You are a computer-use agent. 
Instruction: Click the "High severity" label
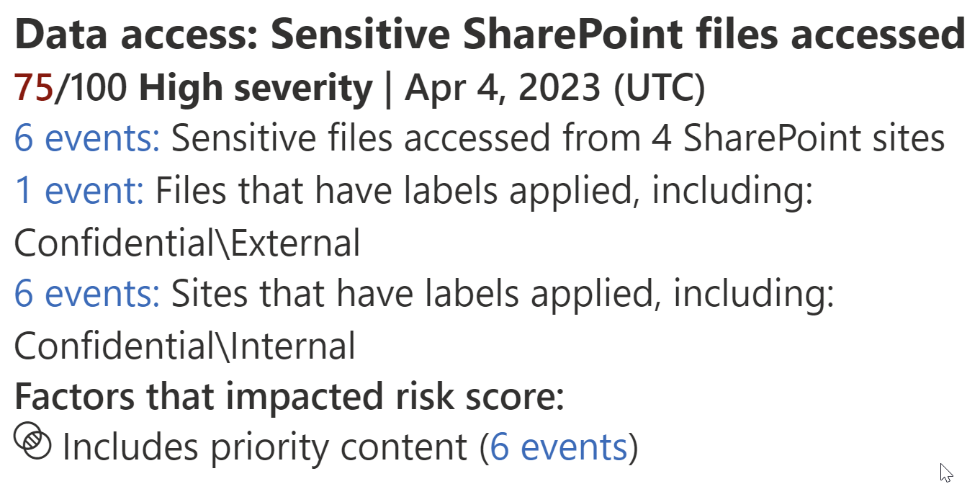pyautogui.click(x=256, y=88)
